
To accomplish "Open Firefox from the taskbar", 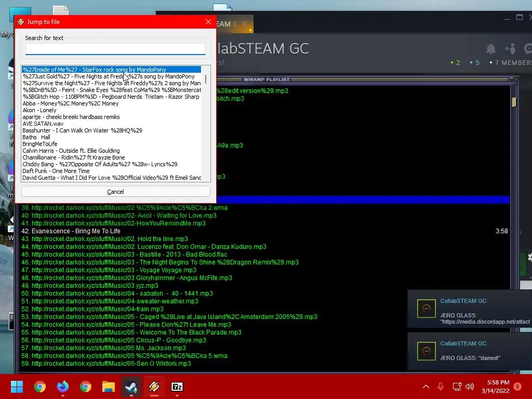I will pyautogui.click(x=63, y=387).
